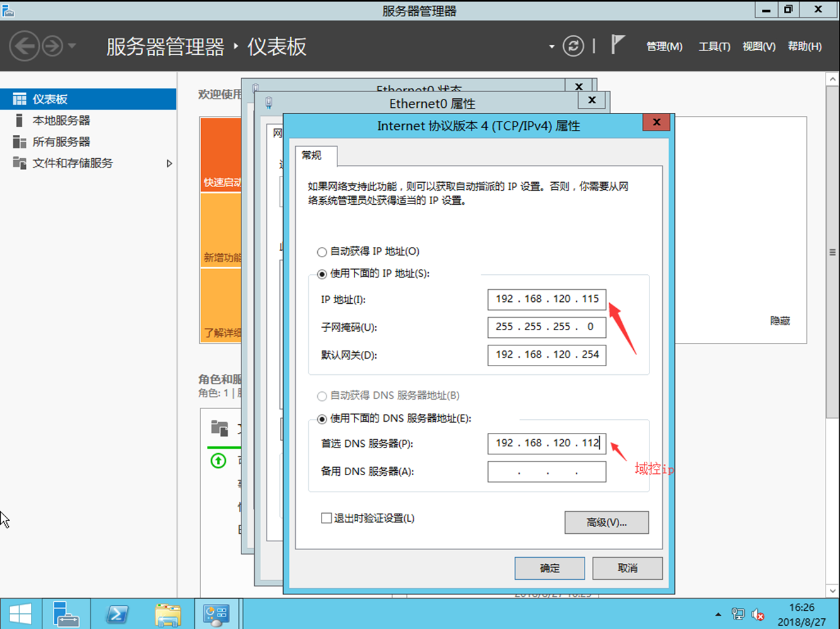Select 仪表板 in the sidebar
Screen dimensions: 840x629
88,99
